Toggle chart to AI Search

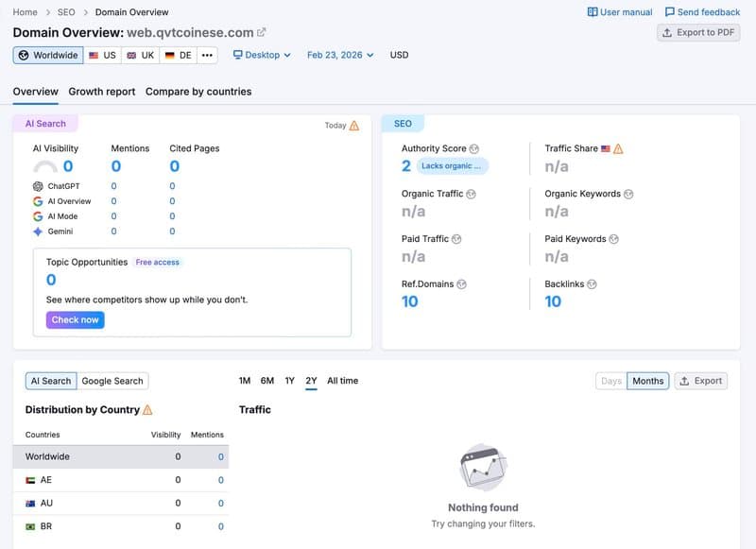(x=51, y=381)
